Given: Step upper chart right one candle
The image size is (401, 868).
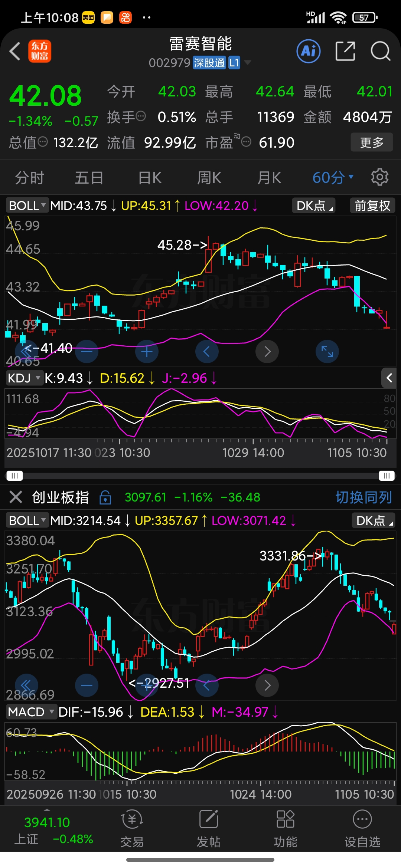Looking at the screenshot, I should [x=267, y=351].
